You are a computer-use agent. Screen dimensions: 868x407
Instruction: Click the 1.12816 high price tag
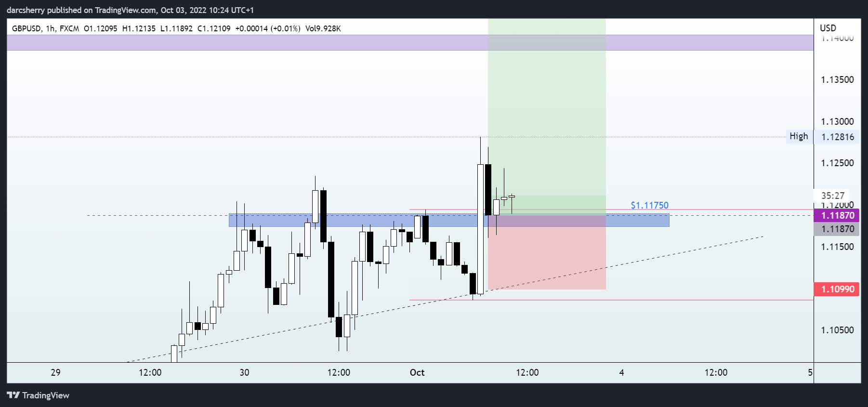(838, 137)
